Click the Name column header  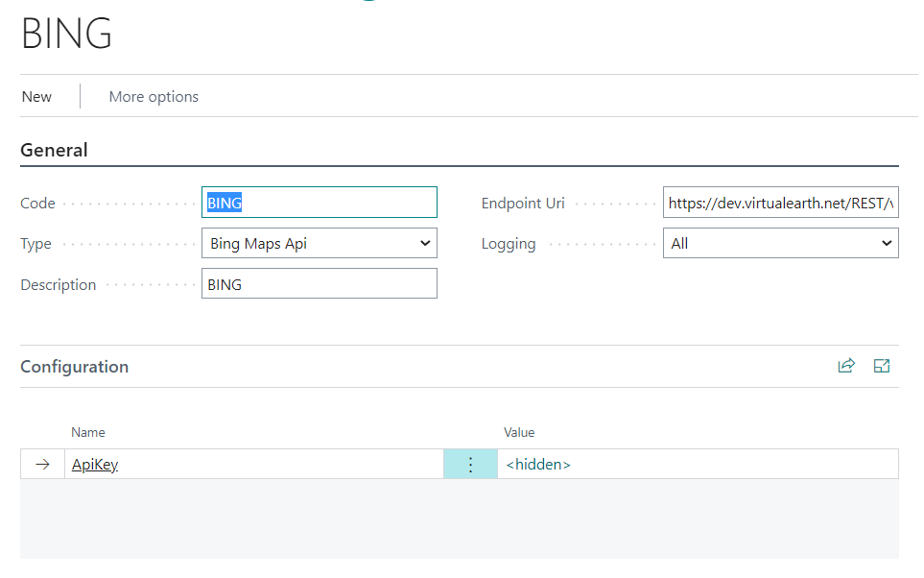tap(88, 432)
